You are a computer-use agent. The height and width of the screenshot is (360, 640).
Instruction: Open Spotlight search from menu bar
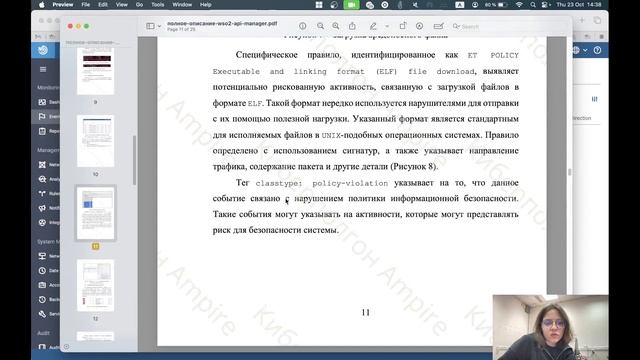[x=533, y=5]
